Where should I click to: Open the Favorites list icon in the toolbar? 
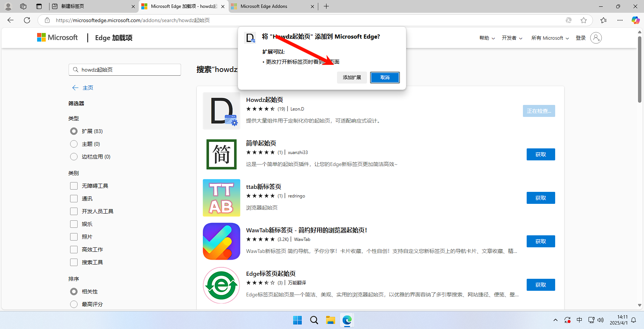tap(604, 20)
